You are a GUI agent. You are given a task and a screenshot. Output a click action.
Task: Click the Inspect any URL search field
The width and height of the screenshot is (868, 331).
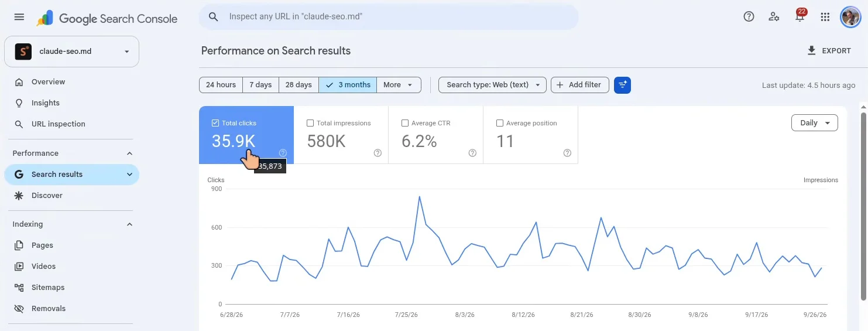point(389,17)
